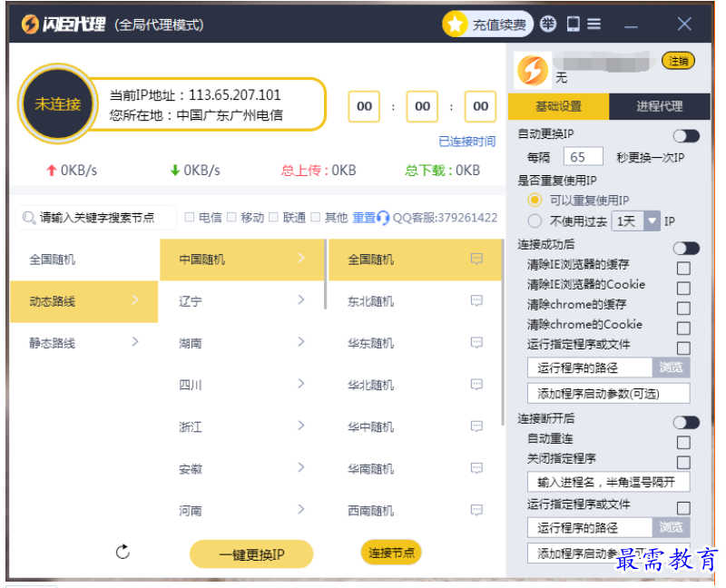The height and width of the screenshot is (588, 726).
Task: Toggle the 连接成功后 switch
Action: point(686,248)
